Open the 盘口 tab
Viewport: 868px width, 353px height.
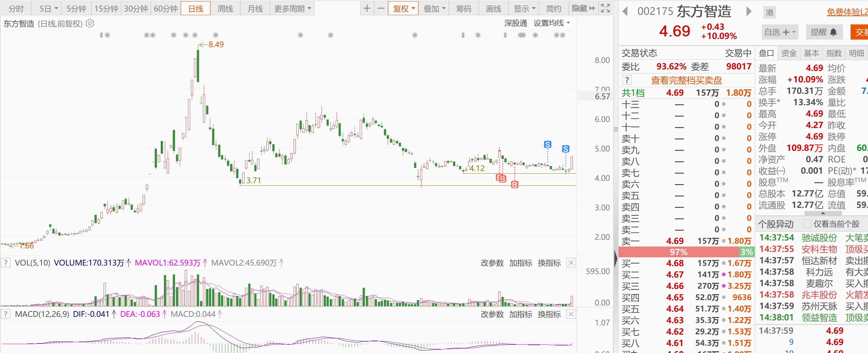(x=766, y=53)
